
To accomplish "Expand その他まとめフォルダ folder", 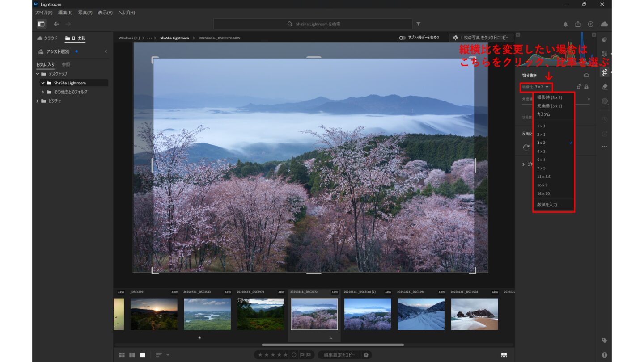I will point(43,92).
